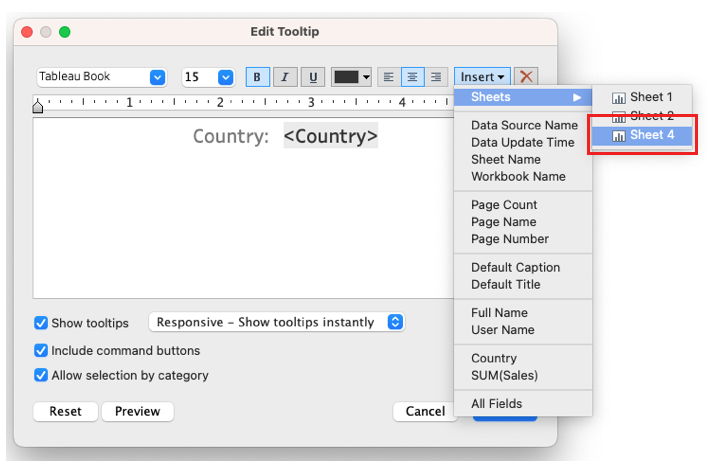710x468 pixels.
Task: Click the Preview button
Action: click(137, 412)
